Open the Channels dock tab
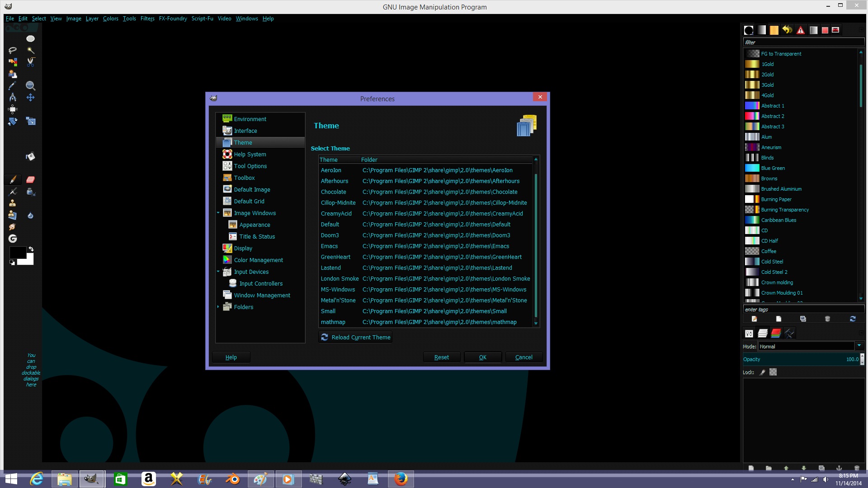The width and height of the screenshot is (868, 488). pyautogui.click(x=776, y=333)
